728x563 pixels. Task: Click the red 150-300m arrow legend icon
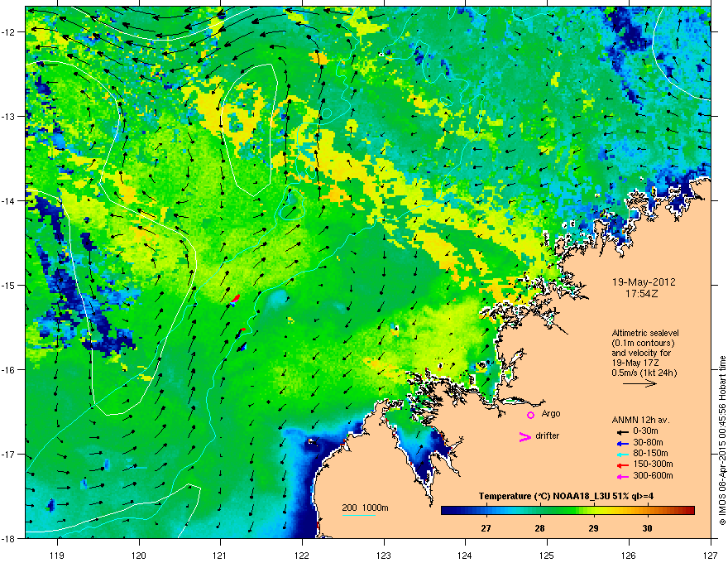click(x=623, y=465)
